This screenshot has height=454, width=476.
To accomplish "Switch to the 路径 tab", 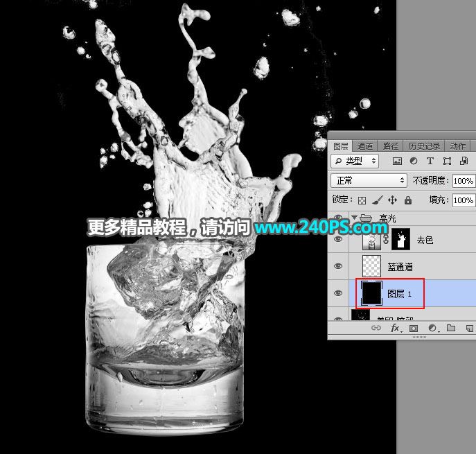I will [x=390, y=146].
